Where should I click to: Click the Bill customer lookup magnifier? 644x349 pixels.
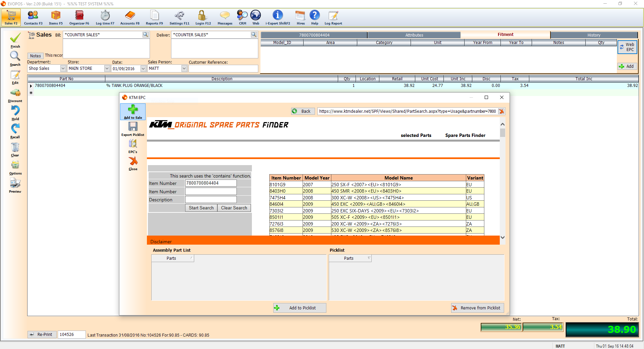click(x=146, y=35)
